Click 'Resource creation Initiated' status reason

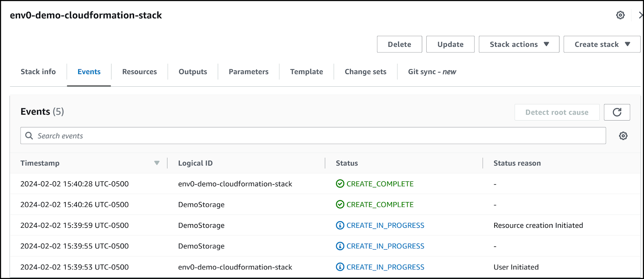(x=538, y=225)
